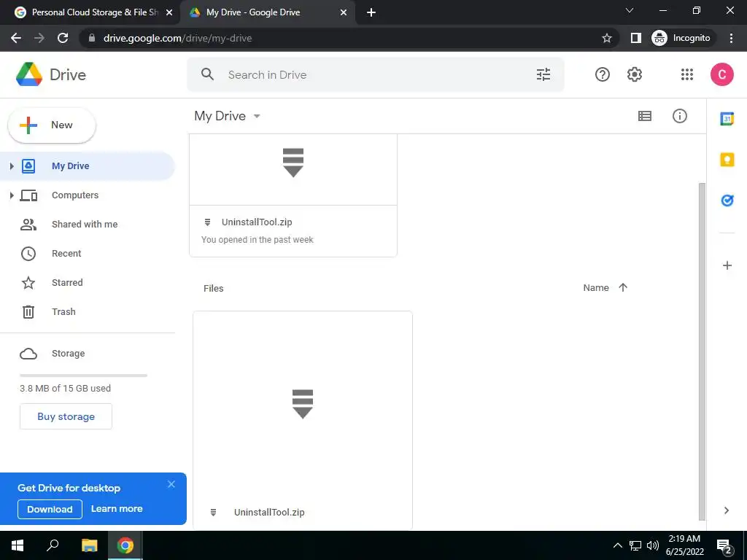
Task: Open Google Keep side panel
Action: pyautogui.click(x=727, y=160)
